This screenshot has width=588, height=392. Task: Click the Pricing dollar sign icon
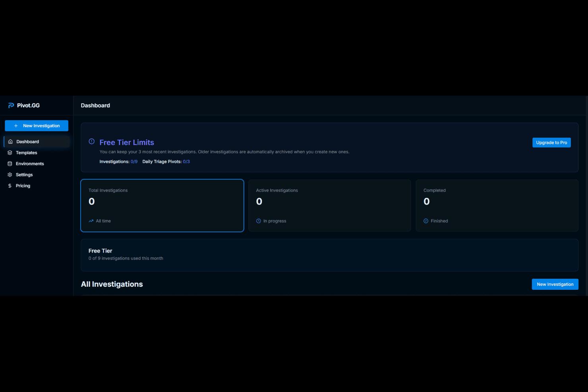[x=10, y=186]
